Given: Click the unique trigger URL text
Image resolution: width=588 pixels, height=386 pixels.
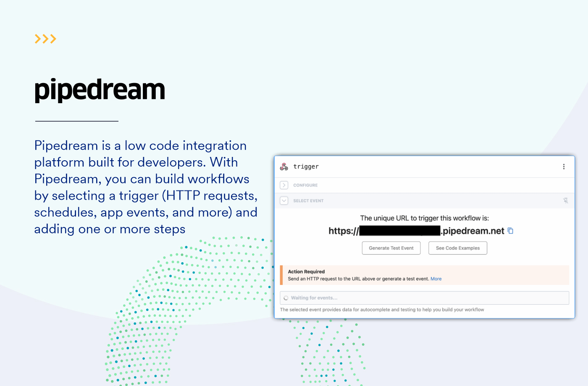Looking at the screenshot, I should tap(416, 231).
